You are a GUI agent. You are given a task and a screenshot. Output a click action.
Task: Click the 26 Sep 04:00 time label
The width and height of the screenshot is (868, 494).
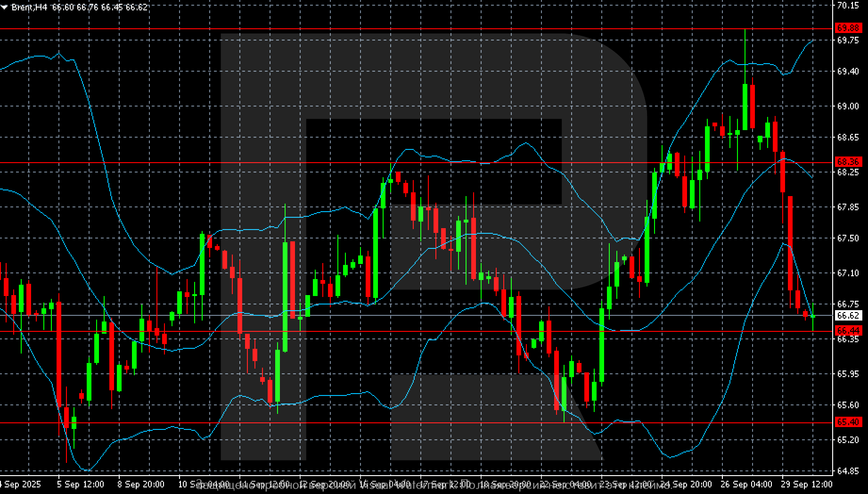[746, 484]
